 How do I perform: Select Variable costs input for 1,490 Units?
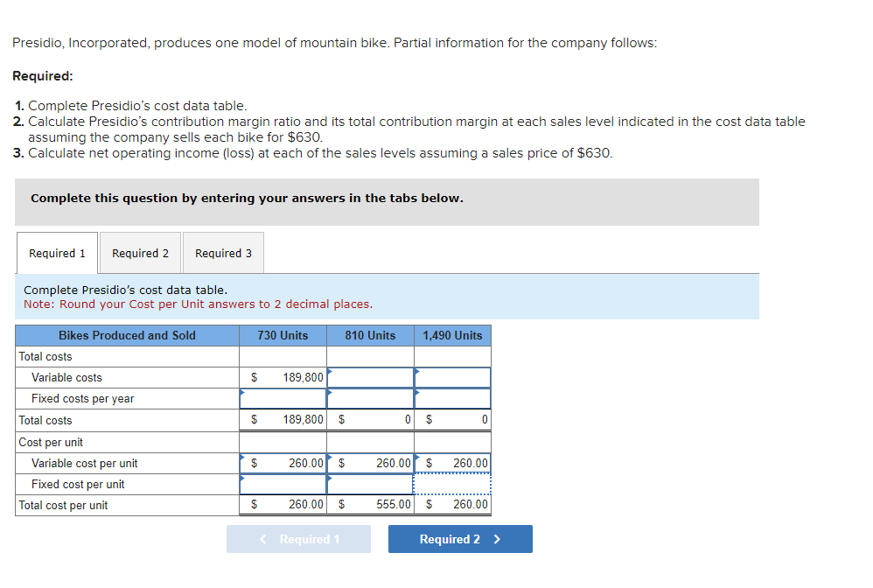click(452, 377)
